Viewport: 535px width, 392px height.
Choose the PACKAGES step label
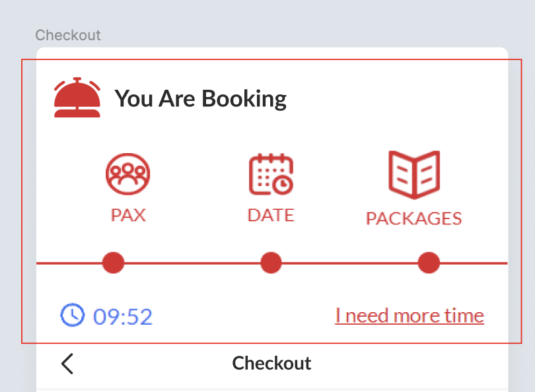(x=413, y=218)
